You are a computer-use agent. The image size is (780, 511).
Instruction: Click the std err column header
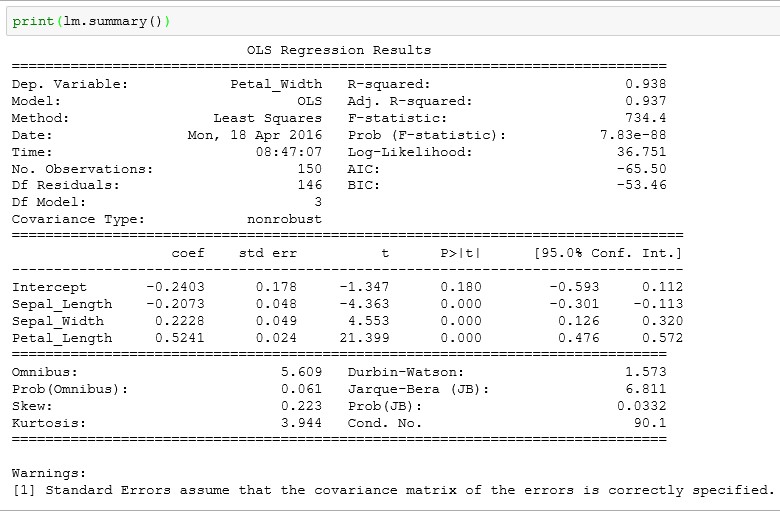267,253
